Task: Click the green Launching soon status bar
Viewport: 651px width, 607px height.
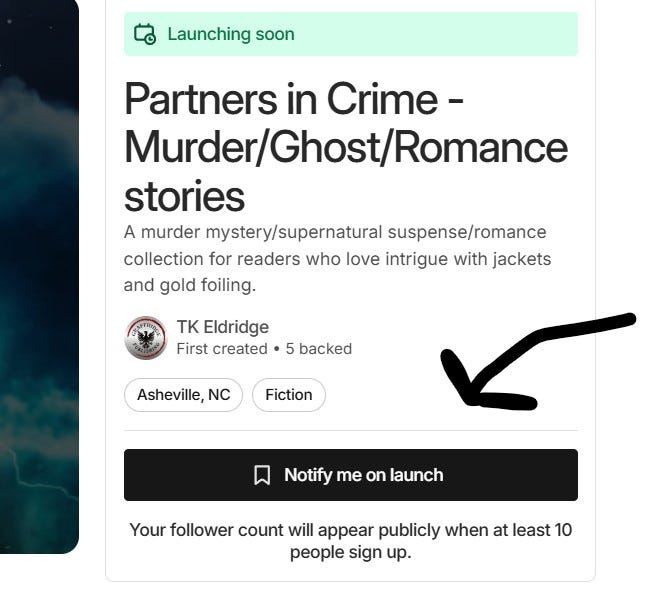Action: pyautogui.click(x=351, y=34)
